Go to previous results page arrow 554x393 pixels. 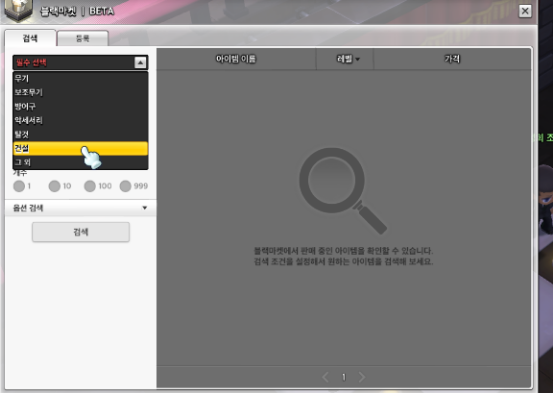click(x=325, y=377)
